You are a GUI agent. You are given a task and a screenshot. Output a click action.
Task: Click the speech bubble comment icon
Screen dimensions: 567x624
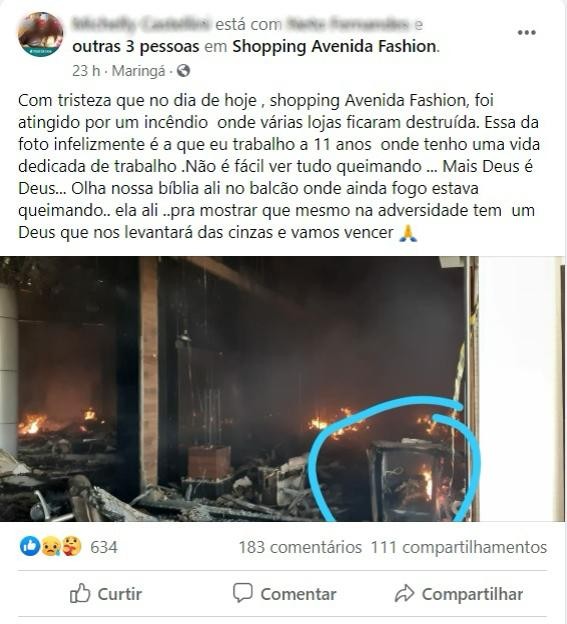243,593
